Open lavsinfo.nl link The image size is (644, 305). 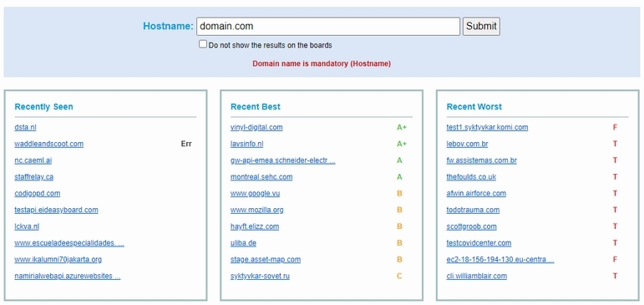point(247,144)
